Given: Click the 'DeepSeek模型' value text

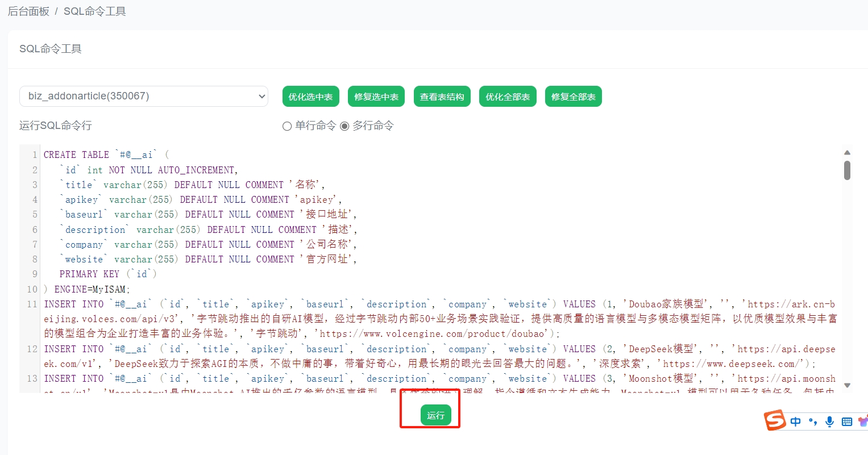Looking at the screenshot, I should pos(660,349).
